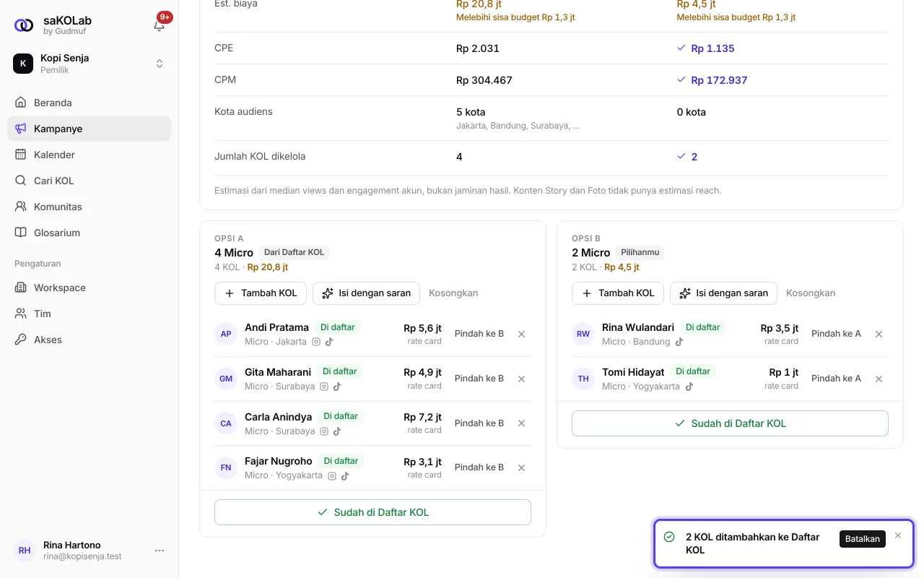Remove Carla Anindya from the list
Viewport: 924px width, 578px height.
coord(521,423)
